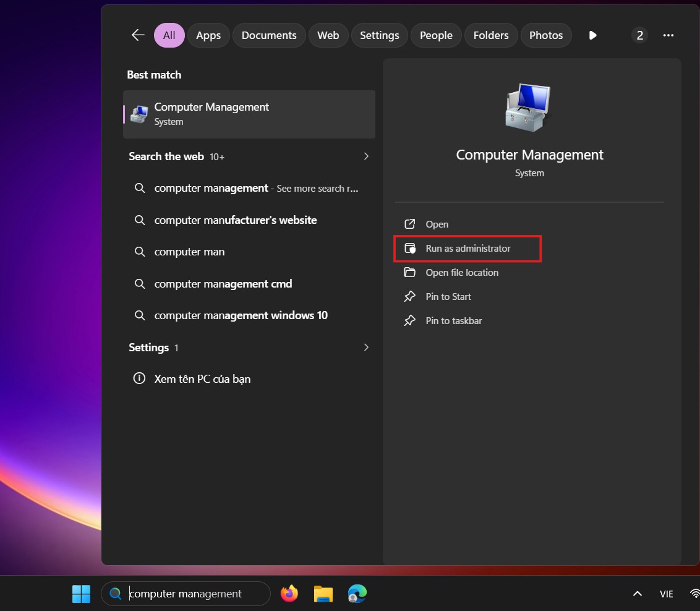Launch File Explorer from taskbar

pos(323,594)
